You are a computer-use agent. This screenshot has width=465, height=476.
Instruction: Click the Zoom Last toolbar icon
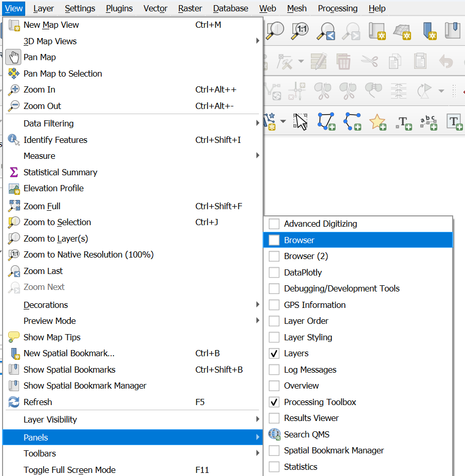pos(326,31)
